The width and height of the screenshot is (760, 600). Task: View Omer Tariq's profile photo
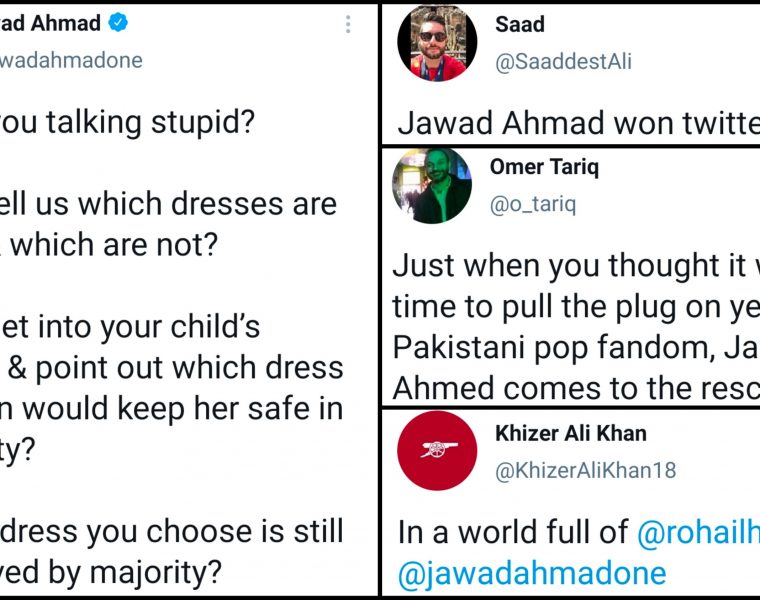tap(432, 185)
